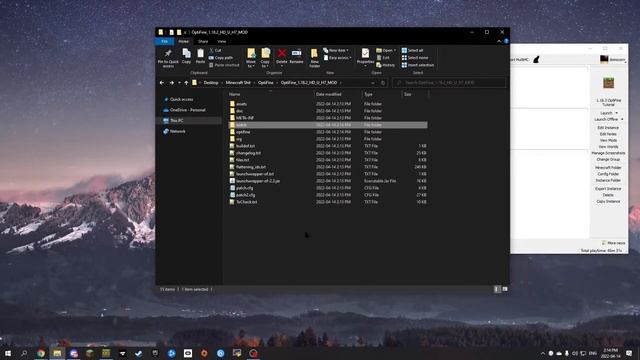Click the Properties checkmark icon

tap(365, 53)
